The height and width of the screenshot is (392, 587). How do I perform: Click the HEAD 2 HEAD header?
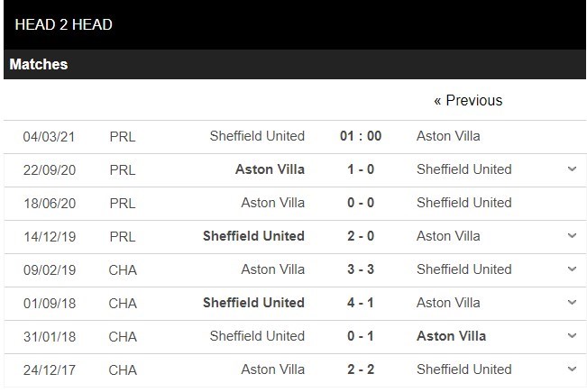tap(64, 24)
